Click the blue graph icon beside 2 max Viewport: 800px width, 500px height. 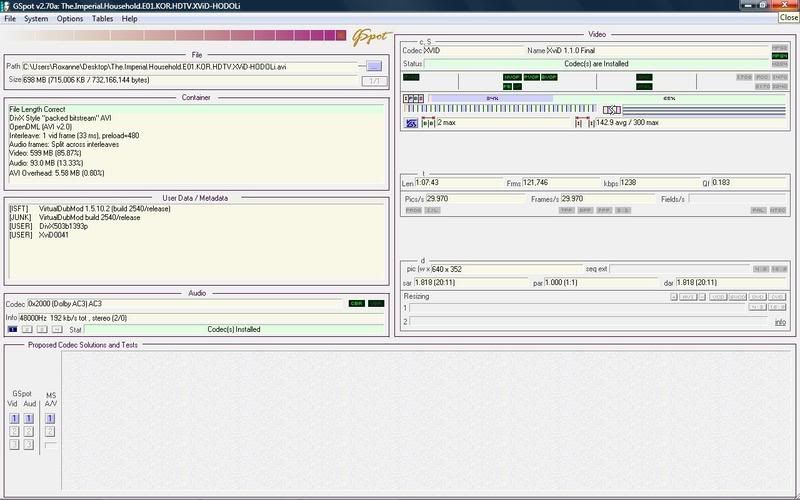[411, 123]
